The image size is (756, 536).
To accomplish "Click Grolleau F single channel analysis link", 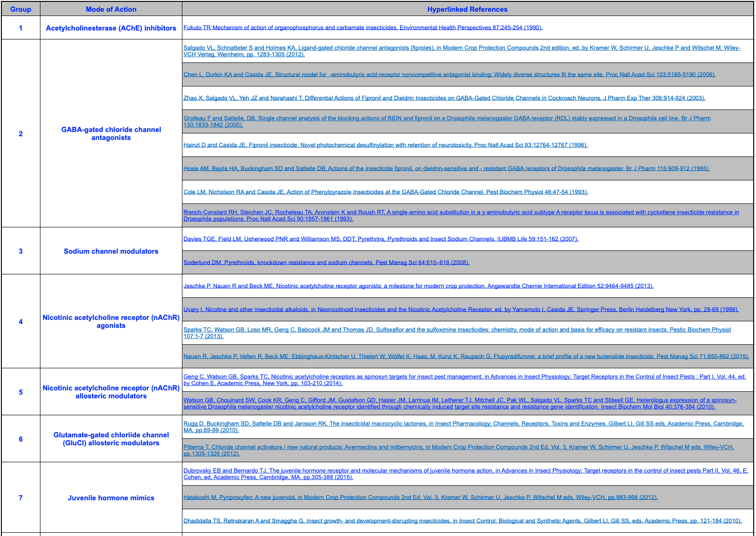I will [x=447, y=118].
